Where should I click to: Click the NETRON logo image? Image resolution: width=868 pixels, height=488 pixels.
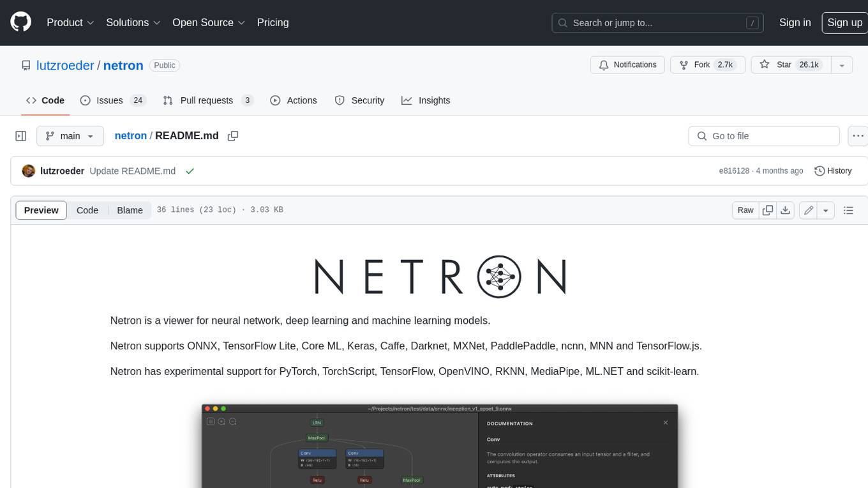pyautogui.click(x=440, y=277)
